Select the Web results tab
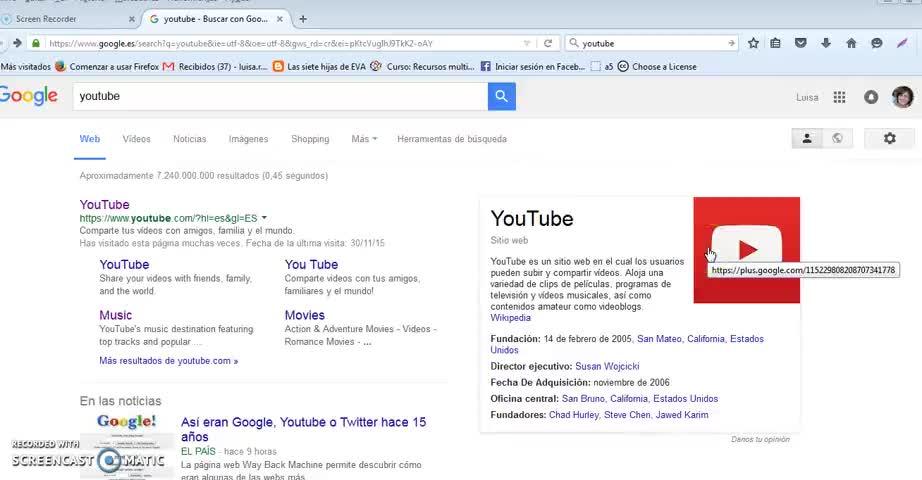This screenshot has height=480, width=922. (x=89, y=139)
